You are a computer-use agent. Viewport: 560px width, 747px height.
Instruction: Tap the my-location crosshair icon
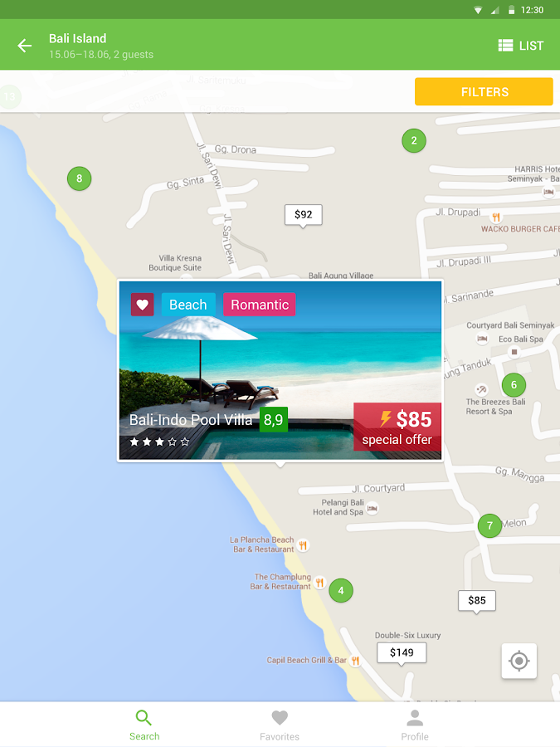(519, 661)
